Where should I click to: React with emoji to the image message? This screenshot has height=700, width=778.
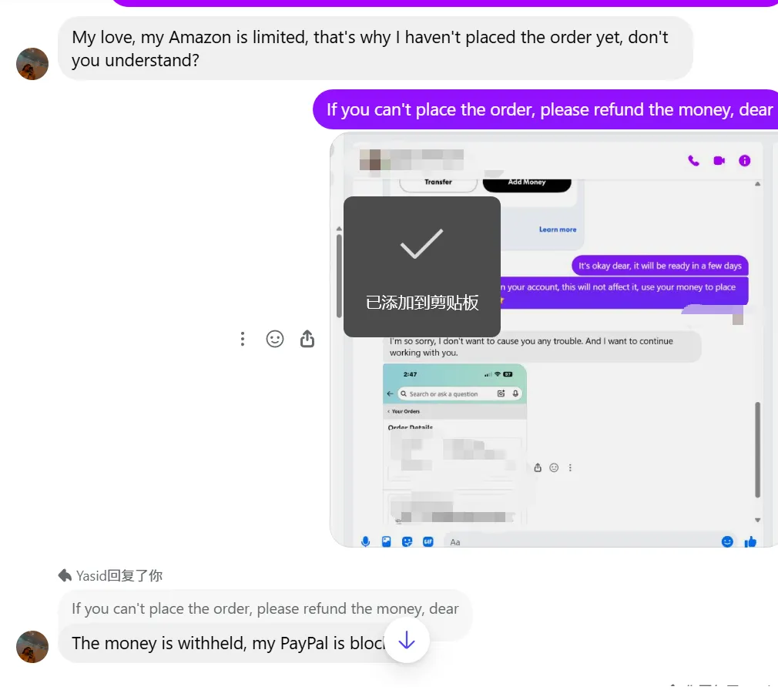275,339
